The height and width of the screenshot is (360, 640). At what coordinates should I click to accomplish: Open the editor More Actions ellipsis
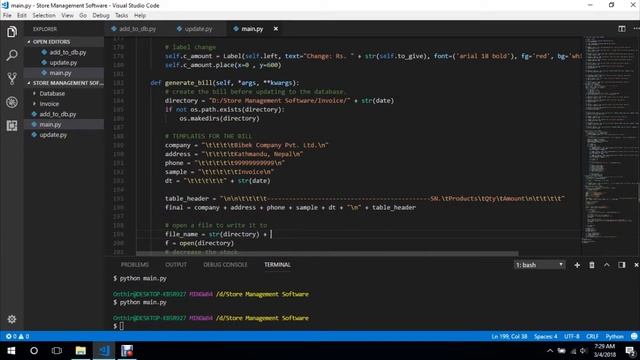(x=636, y=29)
